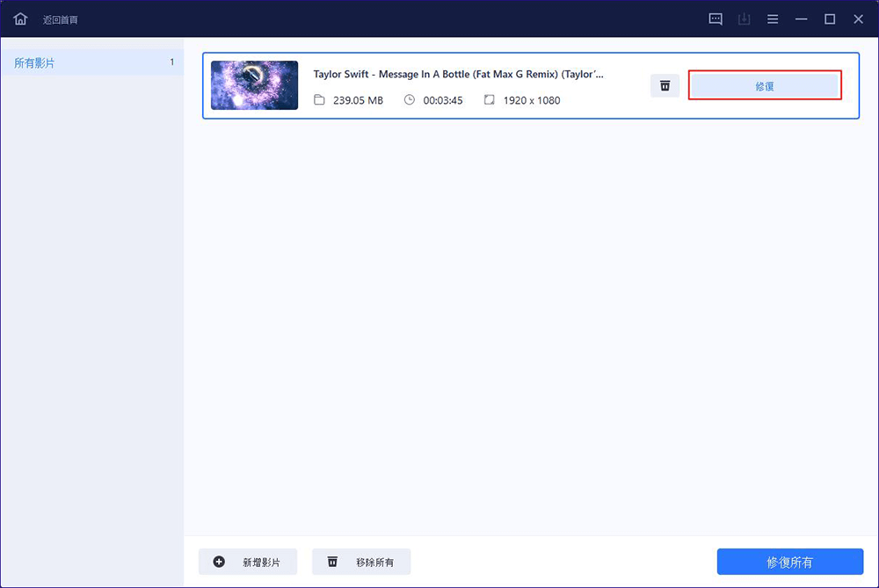Click the video count 1 in sidebar
Image resolution: width=879 pixels, height=588 pixels.
pos(171,62)
